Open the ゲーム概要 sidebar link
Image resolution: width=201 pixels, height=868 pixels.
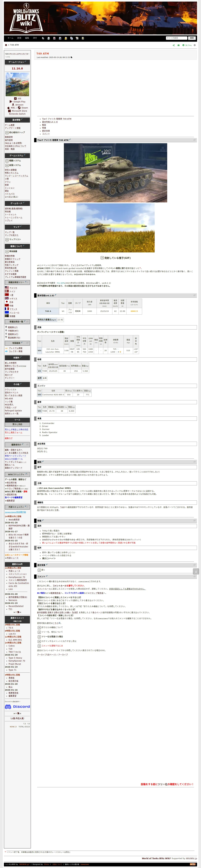coord(9,125)
